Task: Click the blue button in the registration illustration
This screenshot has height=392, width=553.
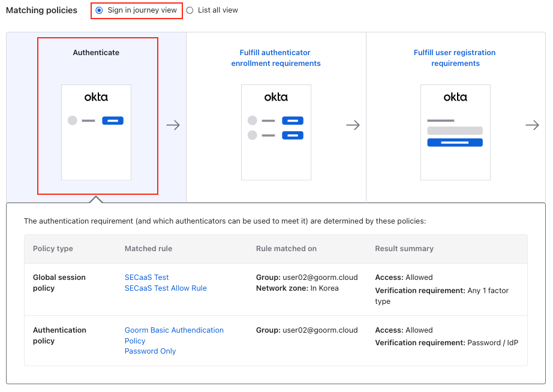Action: click(x=455, y=143)
